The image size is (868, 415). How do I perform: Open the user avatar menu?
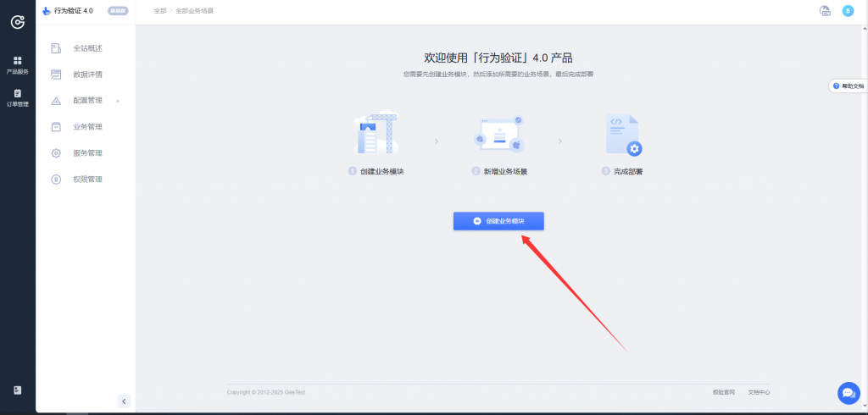point(848,10)
